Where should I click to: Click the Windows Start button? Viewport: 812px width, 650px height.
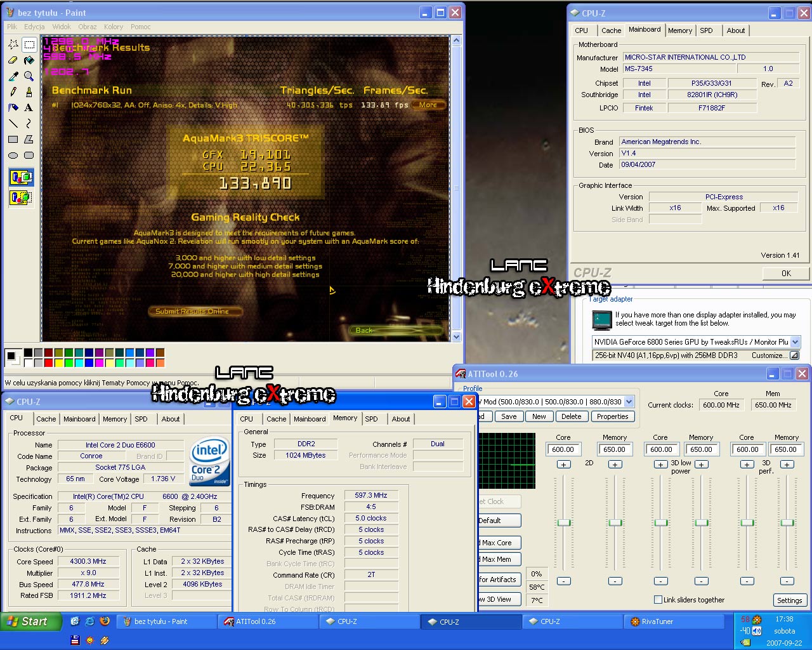coord(30,621)
